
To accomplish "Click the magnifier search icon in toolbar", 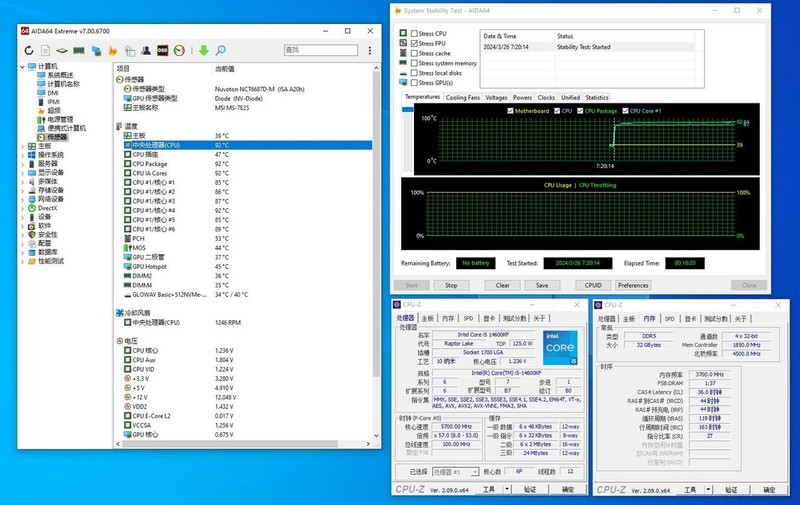I will click(x=222, y=50).
